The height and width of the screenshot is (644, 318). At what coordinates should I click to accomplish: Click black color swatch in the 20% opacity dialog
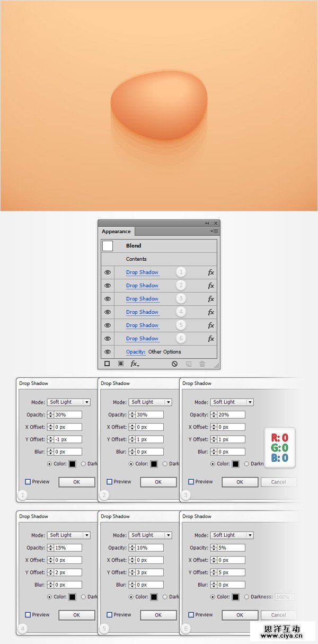pyautogui.click(x=235, y=464)
